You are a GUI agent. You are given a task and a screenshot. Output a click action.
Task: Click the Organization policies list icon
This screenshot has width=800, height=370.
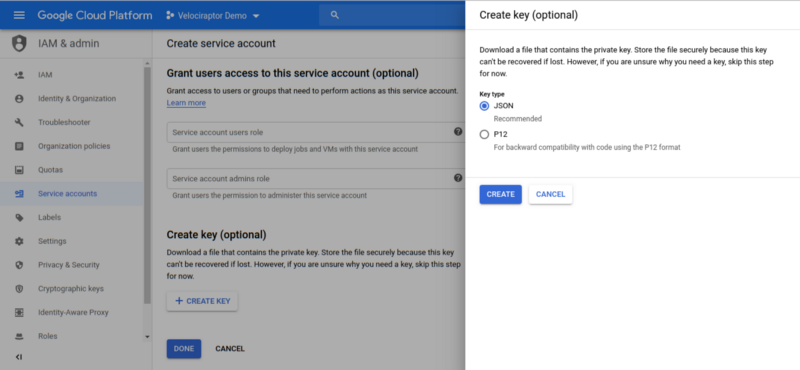pos(19,146)
